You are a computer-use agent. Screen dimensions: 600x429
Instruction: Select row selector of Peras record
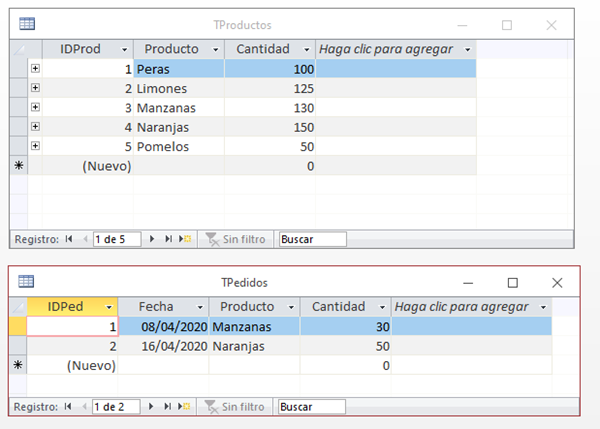pos(19,69)
